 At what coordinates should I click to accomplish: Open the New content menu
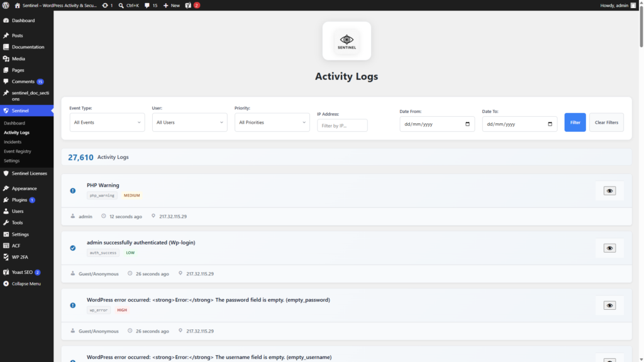pyautogui.click(x=172, y=5)
